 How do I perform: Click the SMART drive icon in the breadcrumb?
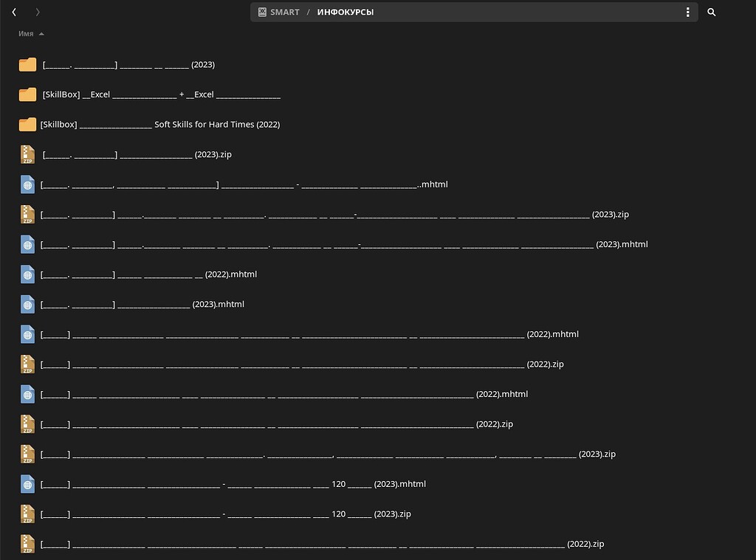(x=261, y=12)
